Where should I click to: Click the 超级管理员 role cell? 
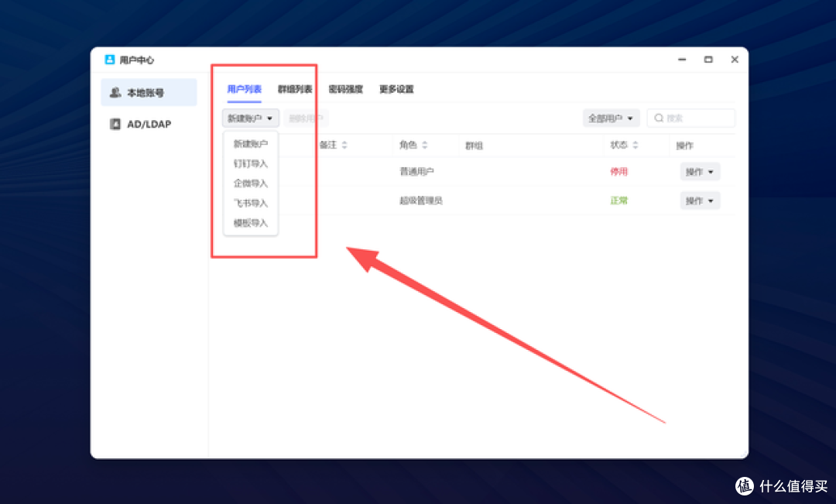[x=420, y=201]
